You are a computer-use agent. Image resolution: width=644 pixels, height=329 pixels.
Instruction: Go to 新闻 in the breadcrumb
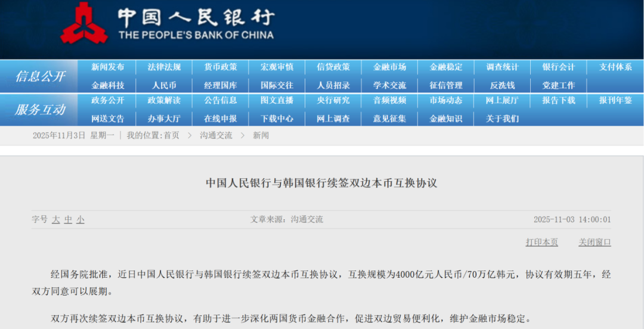[x=261, y=135]
